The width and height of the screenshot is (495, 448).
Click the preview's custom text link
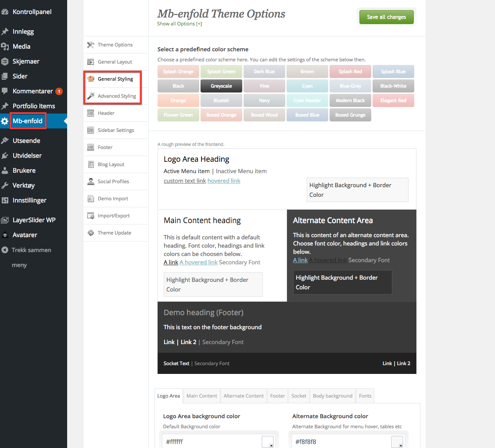(x=185, y=181)
